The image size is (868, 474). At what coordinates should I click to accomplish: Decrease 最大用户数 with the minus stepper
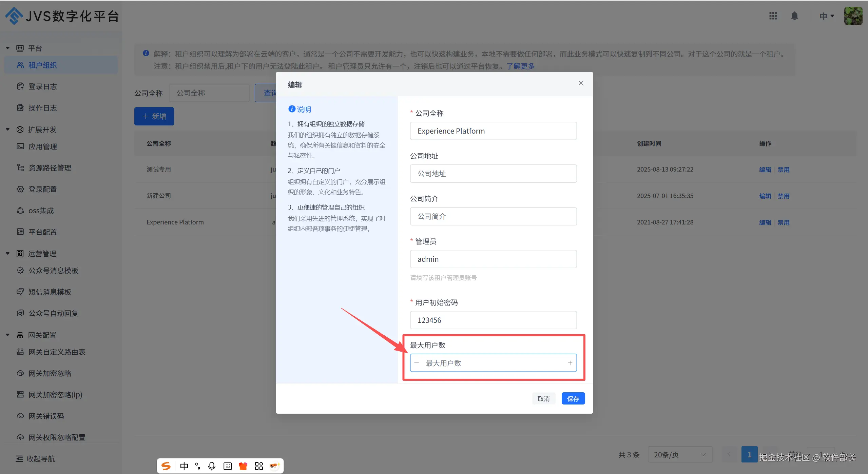[417, 363]
